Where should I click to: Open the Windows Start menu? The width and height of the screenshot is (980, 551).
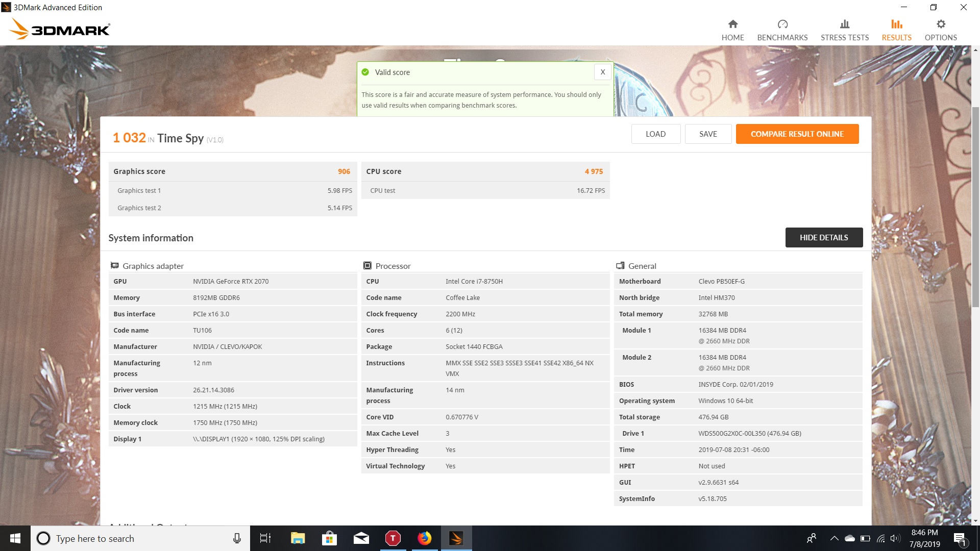point(15,538)
